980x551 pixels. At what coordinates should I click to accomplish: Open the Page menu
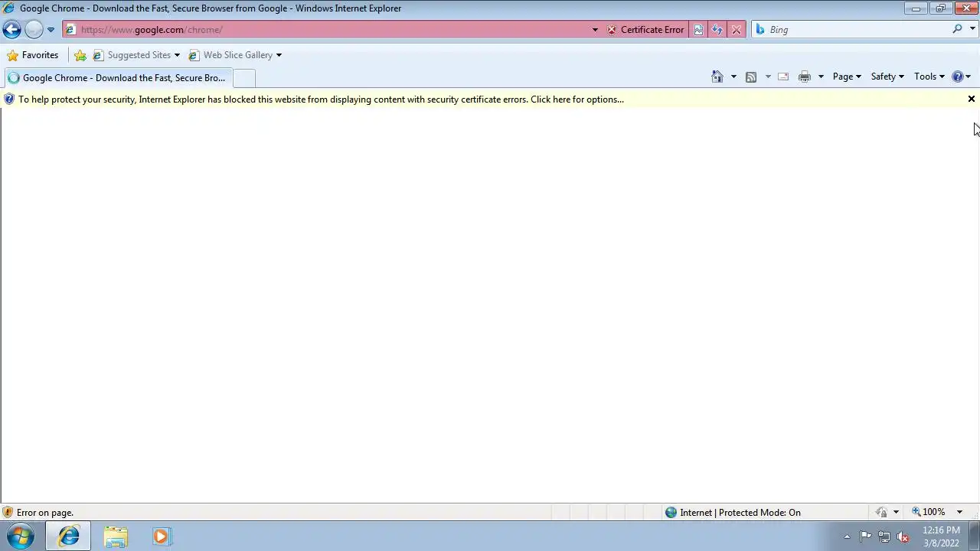847,77
